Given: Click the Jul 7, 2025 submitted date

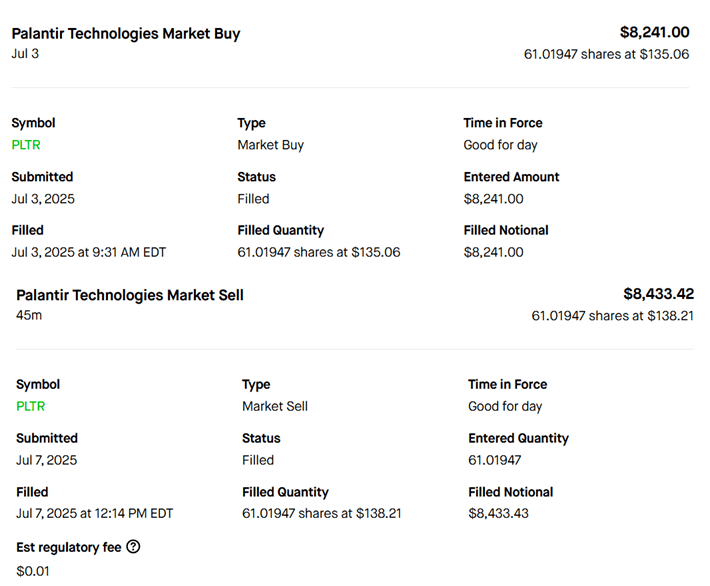Looking at the screenshot, I should [46, 460].
